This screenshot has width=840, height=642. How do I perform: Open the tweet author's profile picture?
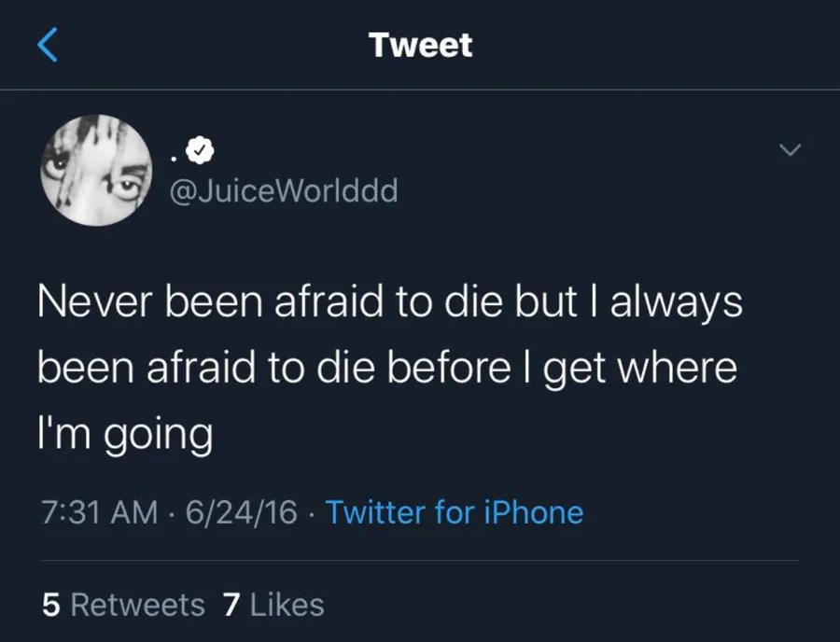96,170
